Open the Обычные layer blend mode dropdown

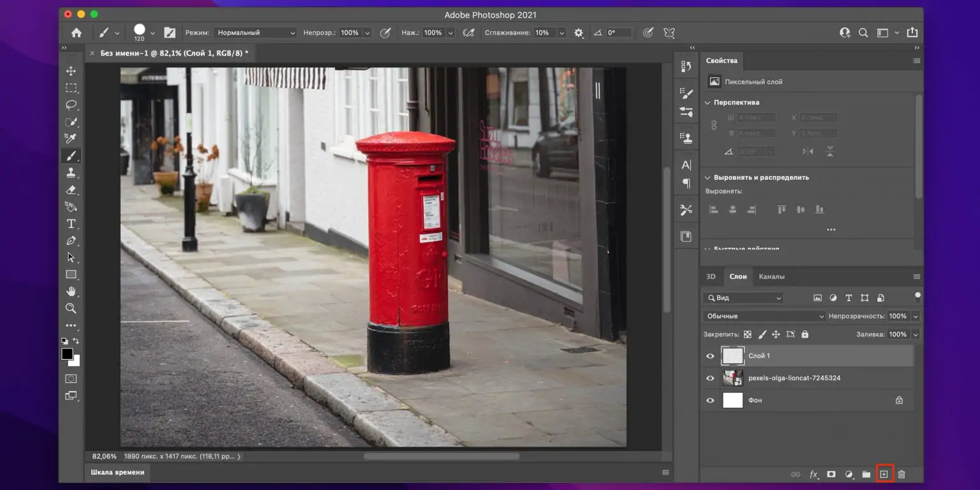[x=764, y=316]
